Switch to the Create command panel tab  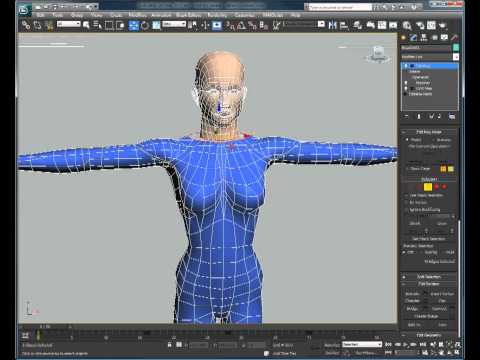point(404,38)
